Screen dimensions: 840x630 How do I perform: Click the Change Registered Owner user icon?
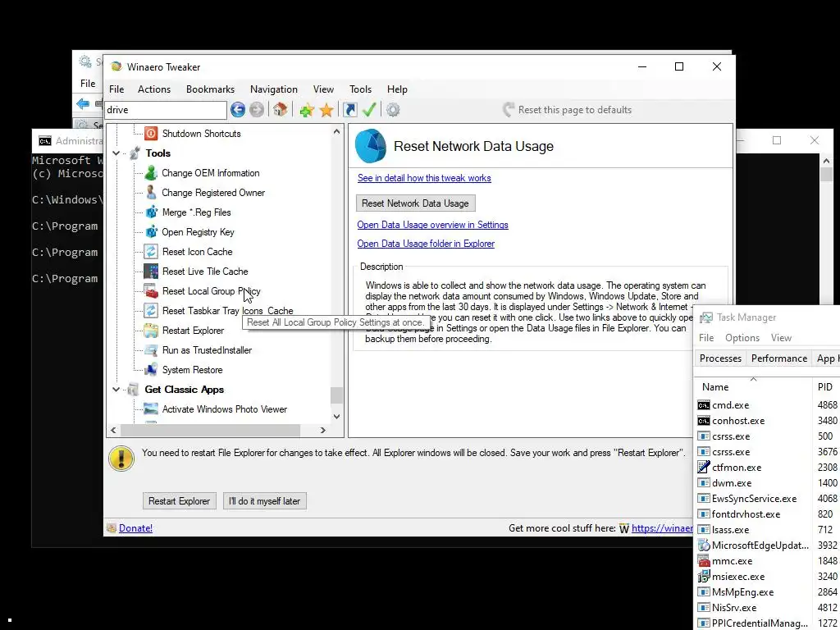(151, 192)
